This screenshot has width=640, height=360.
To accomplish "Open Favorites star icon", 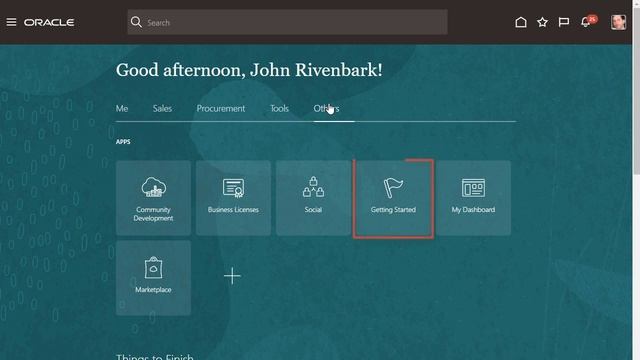I will click(542, 22).
